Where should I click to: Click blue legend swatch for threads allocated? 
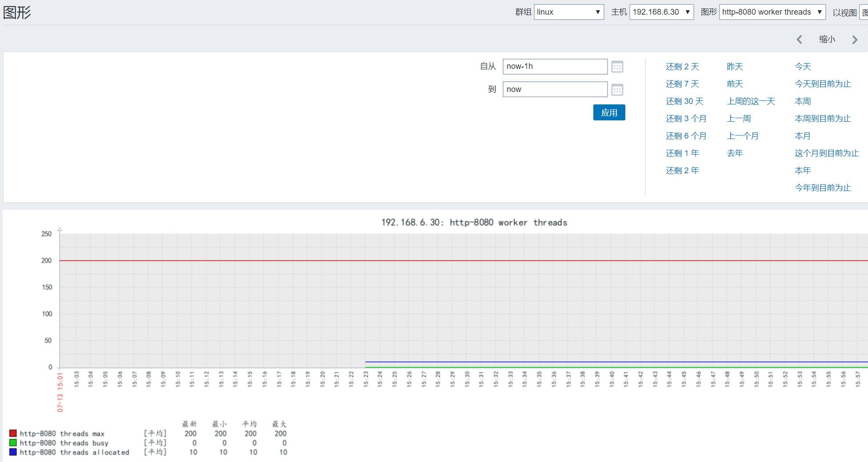(13, 452)
